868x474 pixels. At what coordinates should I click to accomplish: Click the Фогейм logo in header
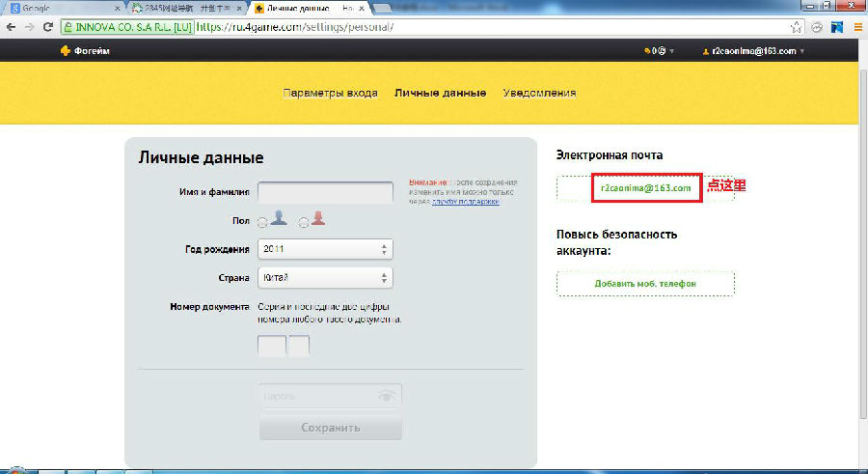(x=85, y=51)
